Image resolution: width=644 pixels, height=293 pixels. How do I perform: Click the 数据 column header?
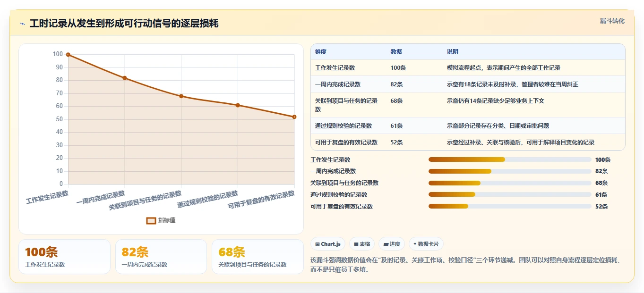click(396, 52)
